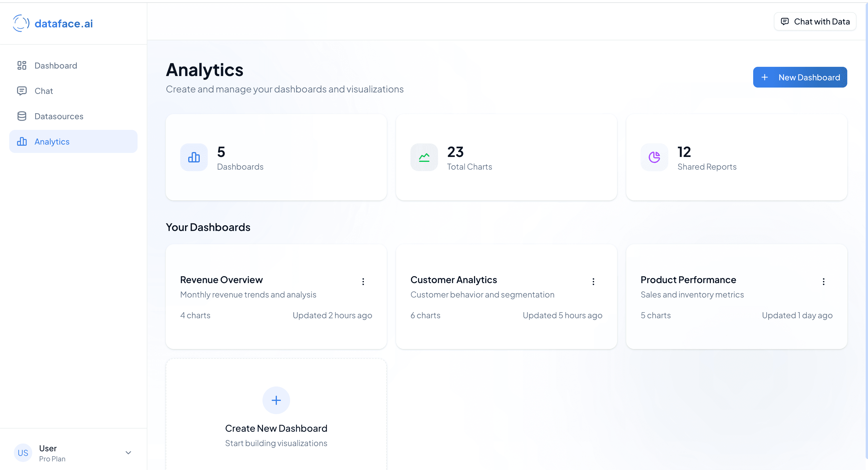Click the blue bar chart icon on Dashboards card
The image size is (868, 470).
(x=194, y=157)
